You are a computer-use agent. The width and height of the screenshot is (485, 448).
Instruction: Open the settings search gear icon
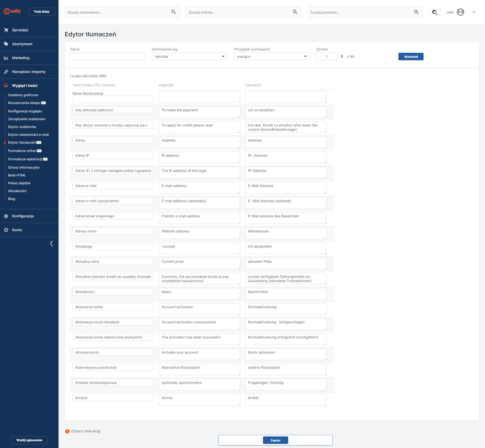(434, 12)
